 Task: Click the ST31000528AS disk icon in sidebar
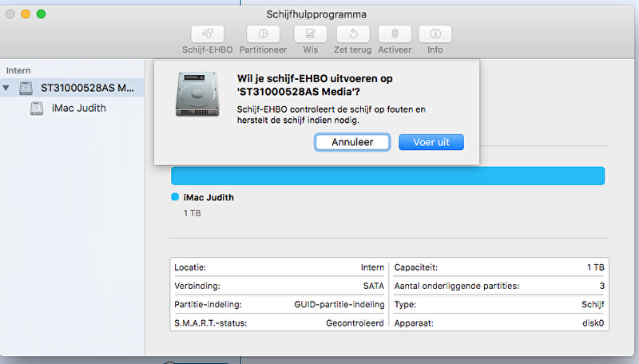click(28, 88)
